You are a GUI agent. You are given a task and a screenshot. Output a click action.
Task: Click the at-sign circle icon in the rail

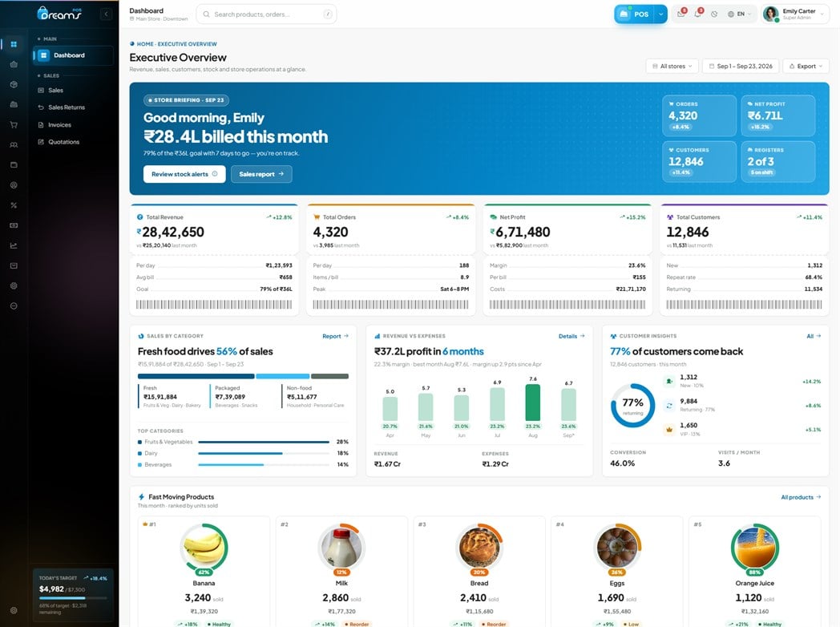[x=14, y=185]
